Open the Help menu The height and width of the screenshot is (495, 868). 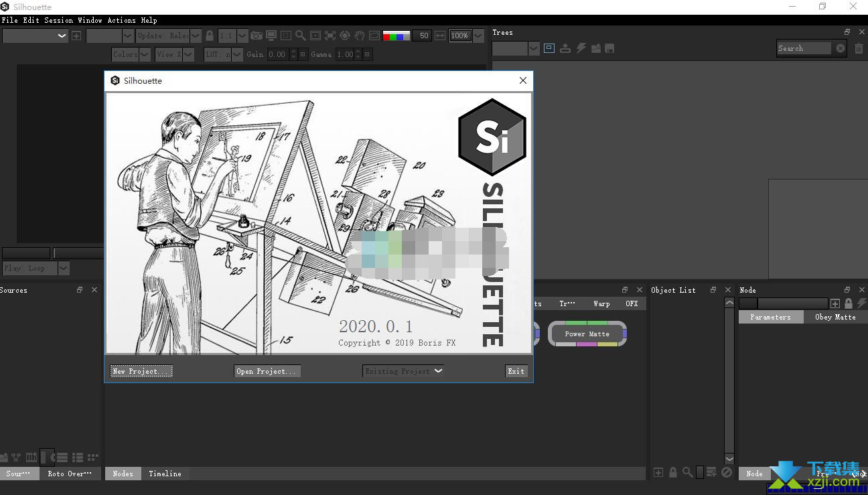point(149,20)
